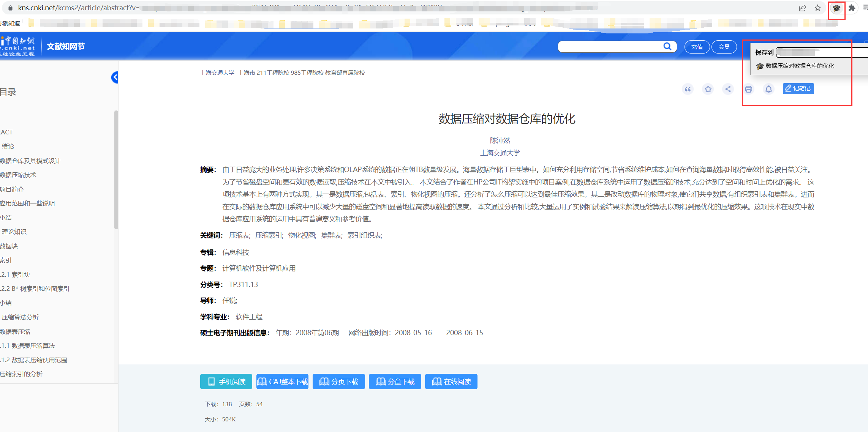Open the share icon for this article
Image resolution: width=868 pixels, height=432 pixels.
728,89
